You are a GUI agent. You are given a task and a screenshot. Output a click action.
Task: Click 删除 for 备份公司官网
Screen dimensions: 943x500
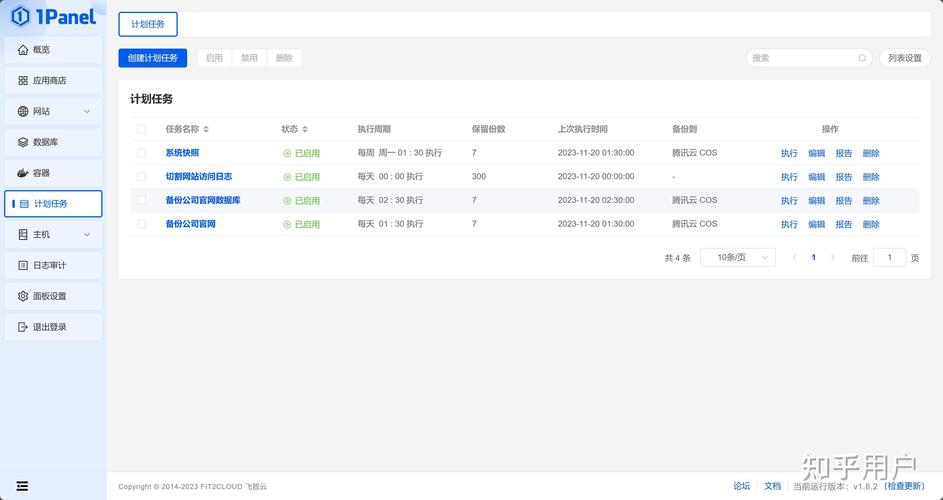871,224
